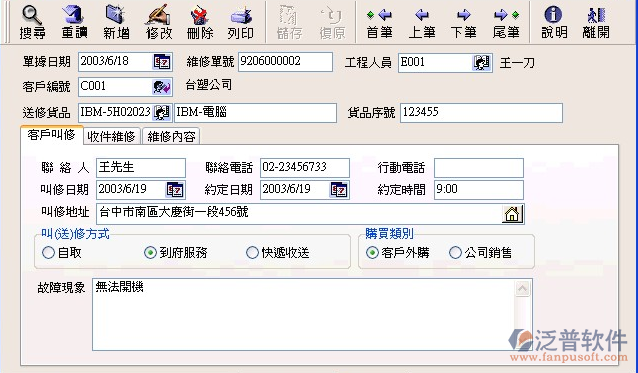Viewport: 638px width, 373px height.
Task: Click the 離開 exit button
Action: [596, 23]
